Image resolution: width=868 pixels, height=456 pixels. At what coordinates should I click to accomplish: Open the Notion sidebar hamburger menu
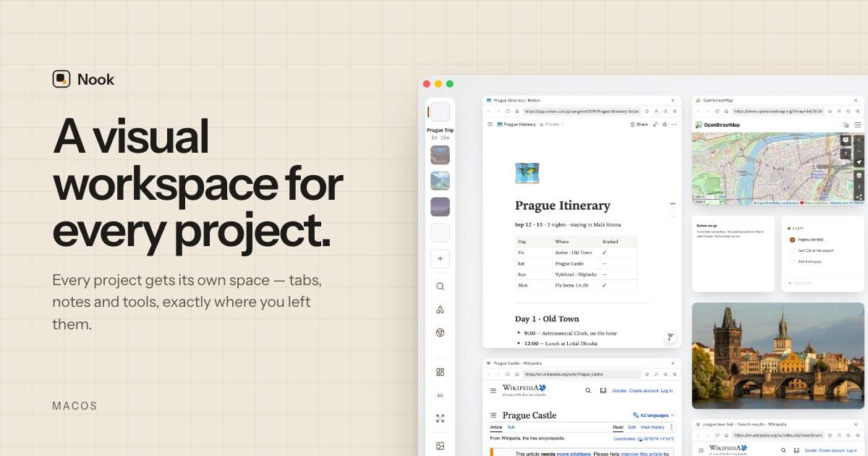pyautogui.click(x=490, y=124)
